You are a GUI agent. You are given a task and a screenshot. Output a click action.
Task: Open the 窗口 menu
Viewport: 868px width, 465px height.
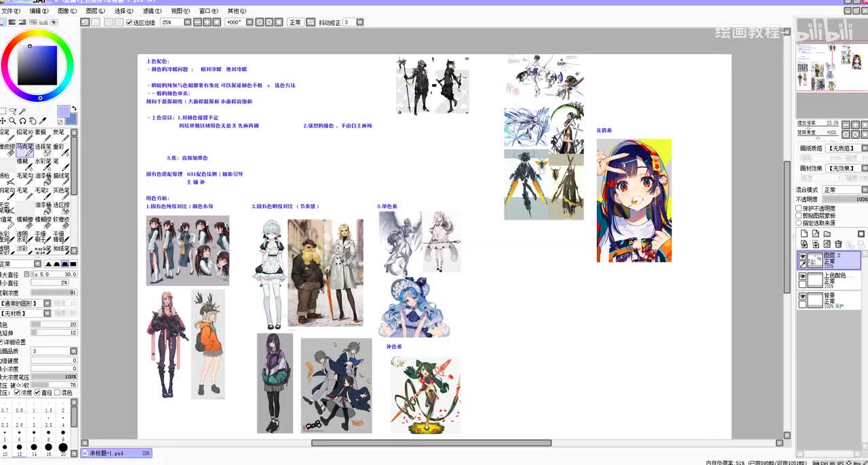209,11
